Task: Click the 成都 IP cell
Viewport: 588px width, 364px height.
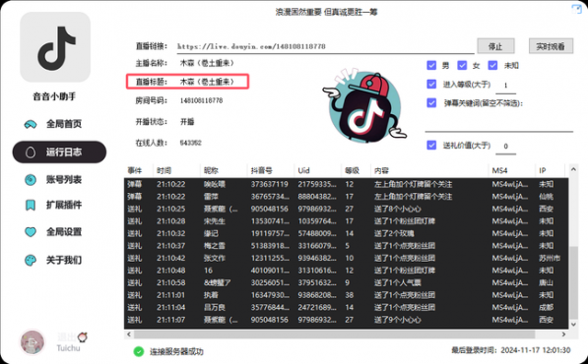Action: [x=546, y=308]
